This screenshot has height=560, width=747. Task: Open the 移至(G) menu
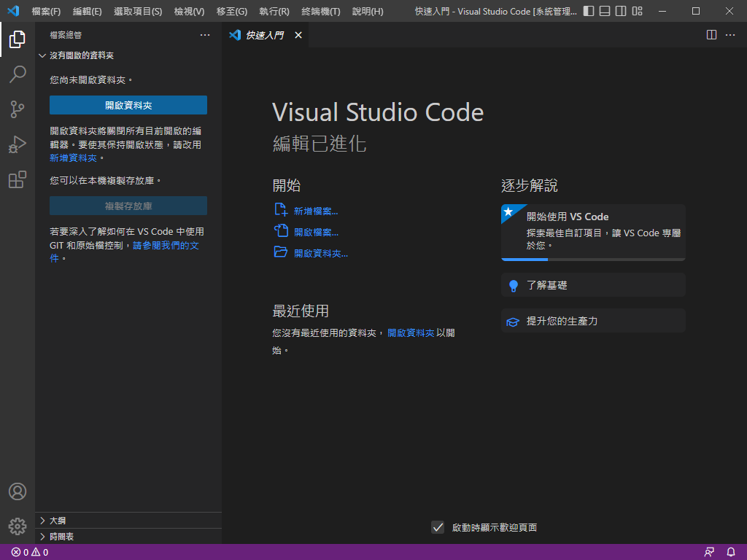pos(232,11)
